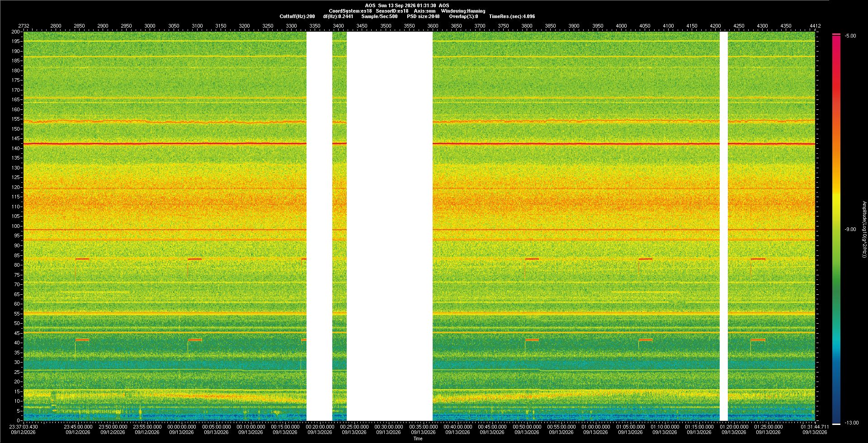Click the 23:37:03.430 start timestamp
The height and width of the screenshot is (443, 868).
pos(24,426)
